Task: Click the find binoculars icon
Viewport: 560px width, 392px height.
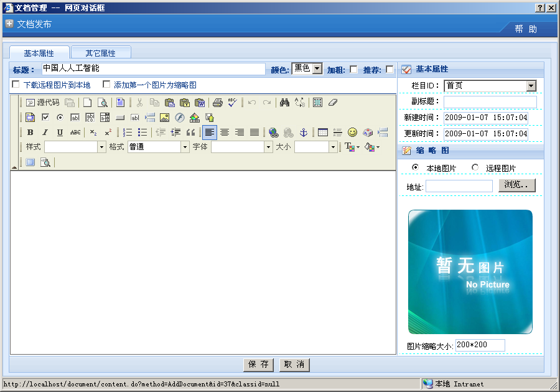Action: coord(284,103)
